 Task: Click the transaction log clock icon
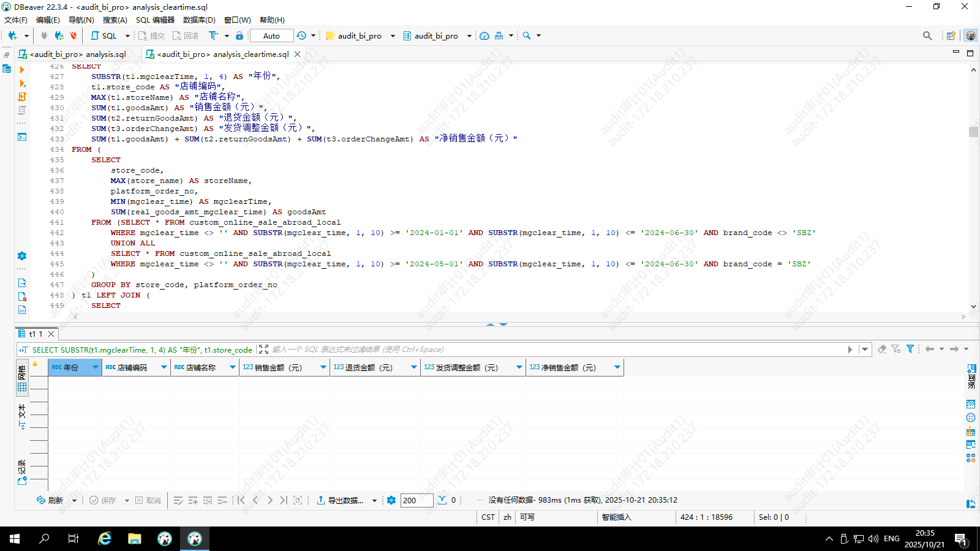pos(301,36)
